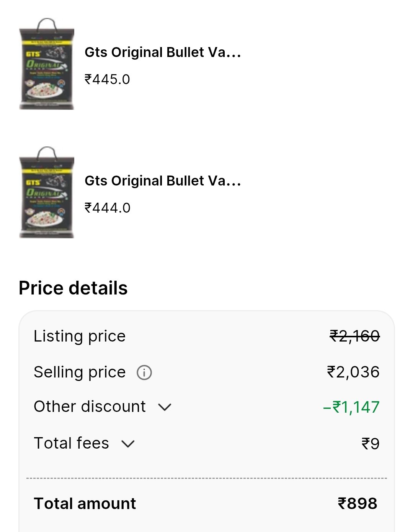This screenshot has height=532, width=413.
Task: Click the ₹9 total fees value
Action: click(370, 444)
